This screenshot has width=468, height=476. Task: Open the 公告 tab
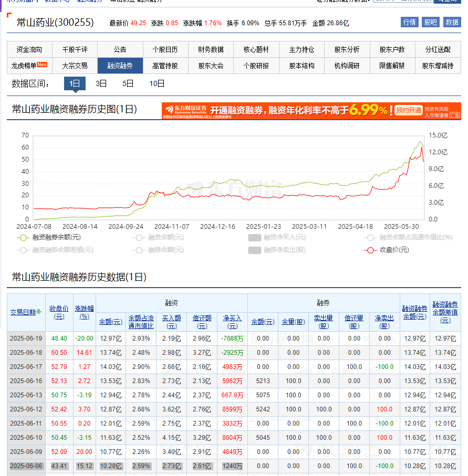[x=120, y=49]
